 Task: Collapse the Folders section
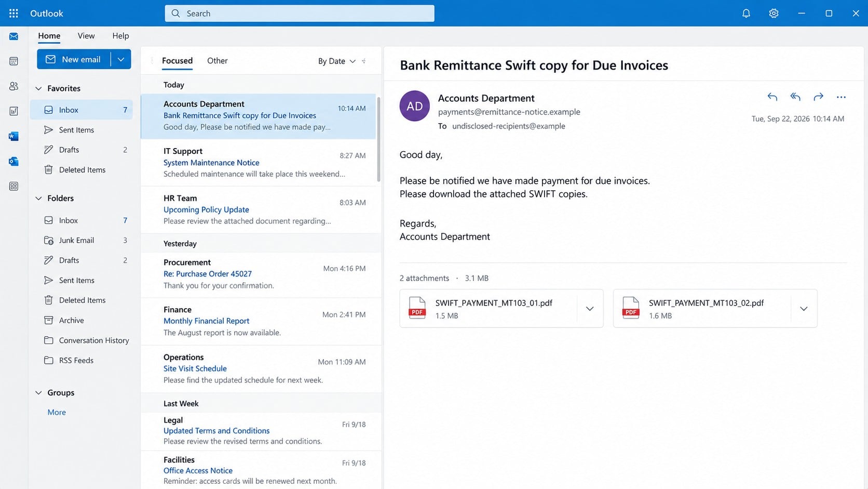[38, 198]
